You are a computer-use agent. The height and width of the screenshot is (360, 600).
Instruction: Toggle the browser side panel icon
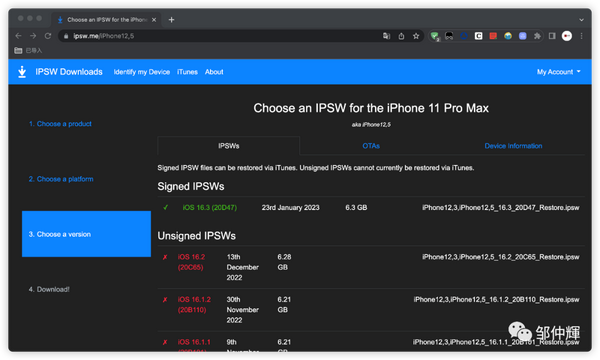(552, 36)
